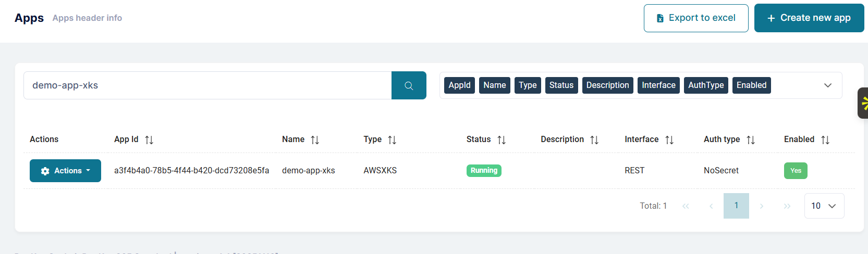Focus the search field containing demo-app-xks
This screenshot has width=868, height=254.
207,85
